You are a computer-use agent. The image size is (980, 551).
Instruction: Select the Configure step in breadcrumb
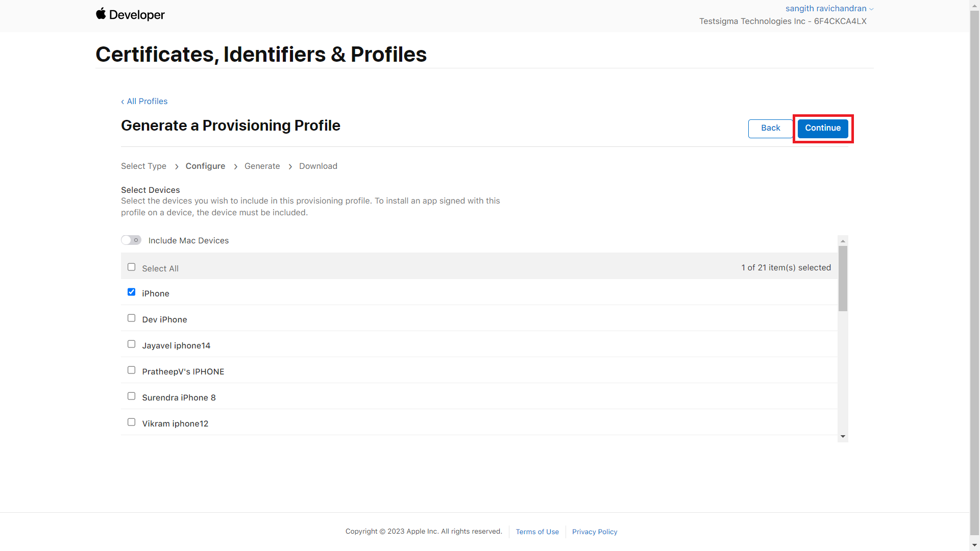coord(206,165)
